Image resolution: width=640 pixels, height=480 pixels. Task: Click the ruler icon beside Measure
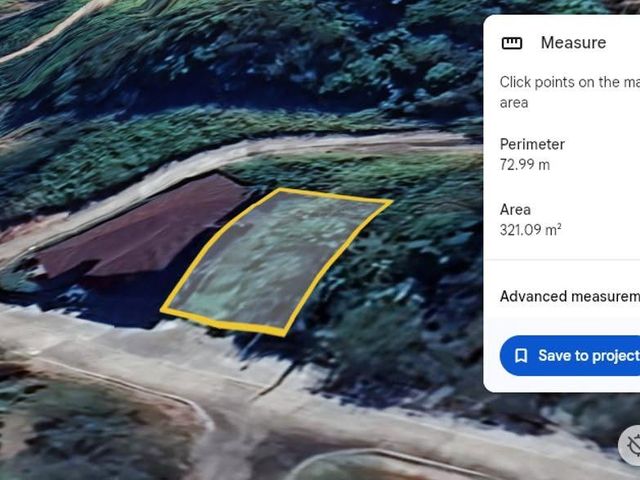click(511, 43)
